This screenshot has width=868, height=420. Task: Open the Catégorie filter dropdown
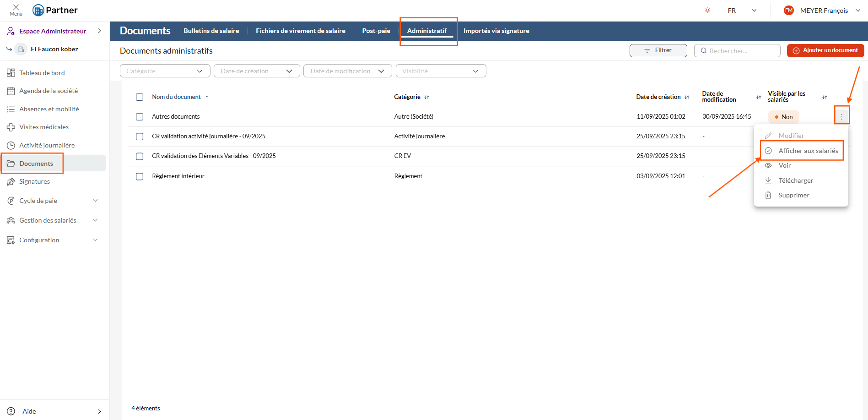click(165, 71)
